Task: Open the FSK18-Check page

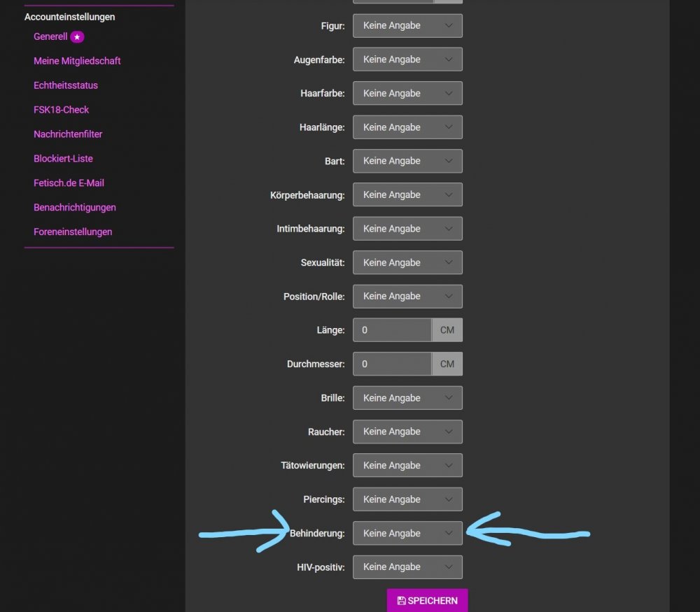Action: (61, 109)
